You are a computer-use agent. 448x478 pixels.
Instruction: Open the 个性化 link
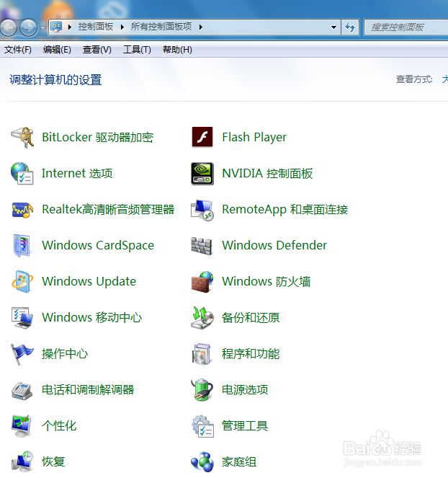pos(59,426)
